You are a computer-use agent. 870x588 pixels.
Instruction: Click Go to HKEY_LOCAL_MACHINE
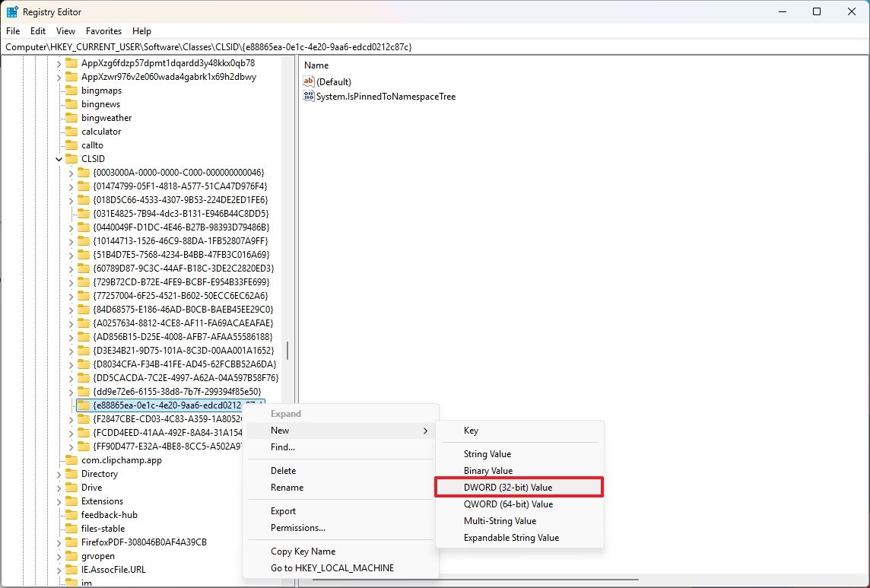pos(333,567)
